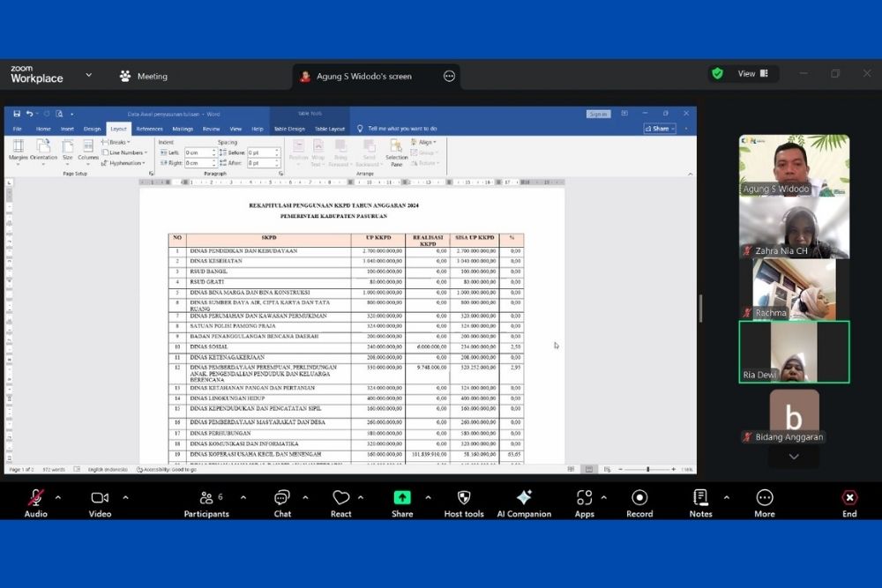The width and height of the screenshot is (882, 588).
Task: Click the React heart icon
Action: point(341,500)
